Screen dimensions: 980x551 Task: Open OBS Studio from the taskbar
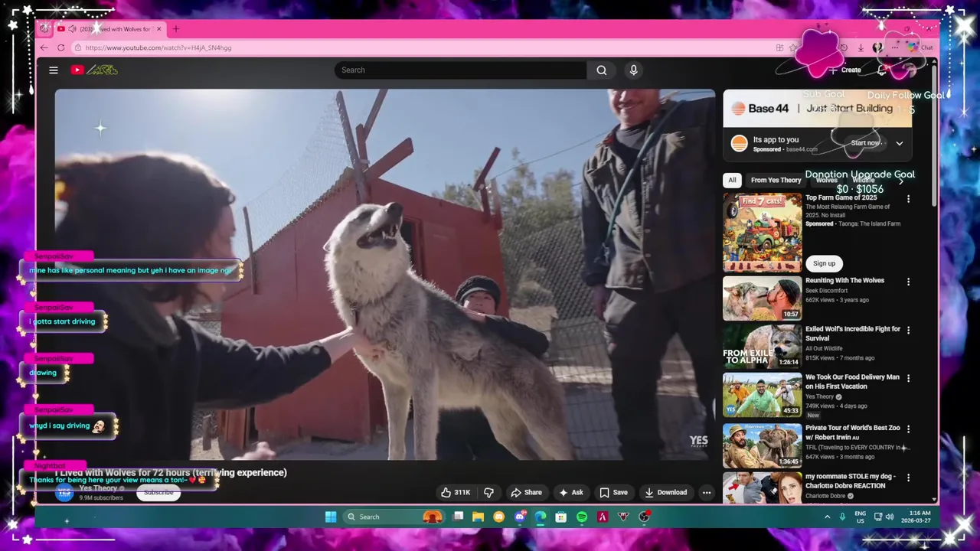tap(644, 517)
